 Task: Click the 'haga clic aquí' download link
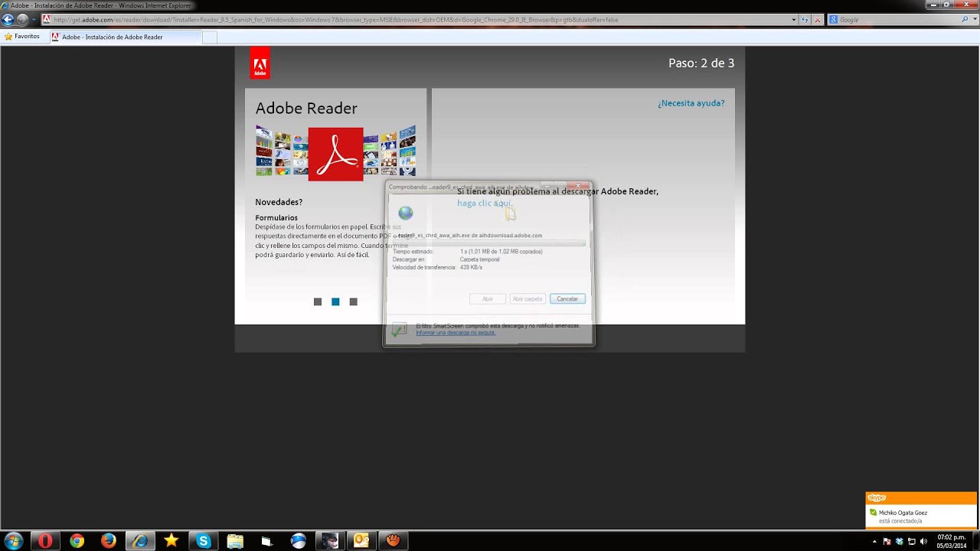[484, 203]
